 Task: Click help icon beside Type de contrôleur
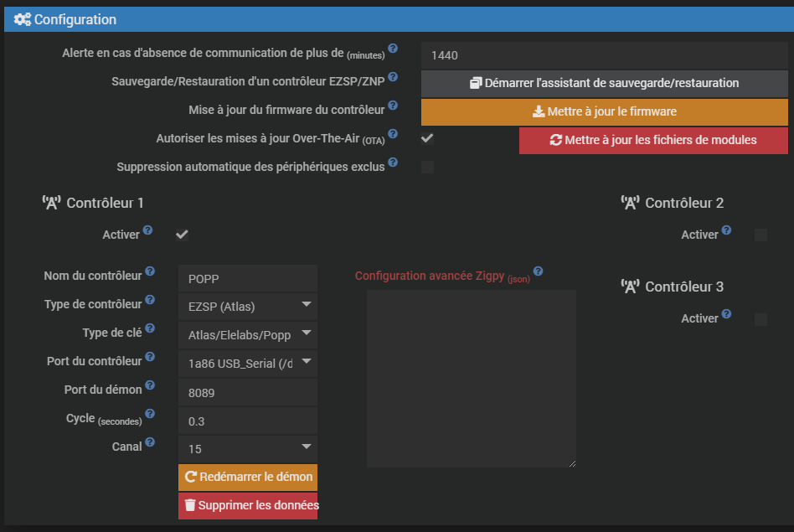click(x=150, y=300)
